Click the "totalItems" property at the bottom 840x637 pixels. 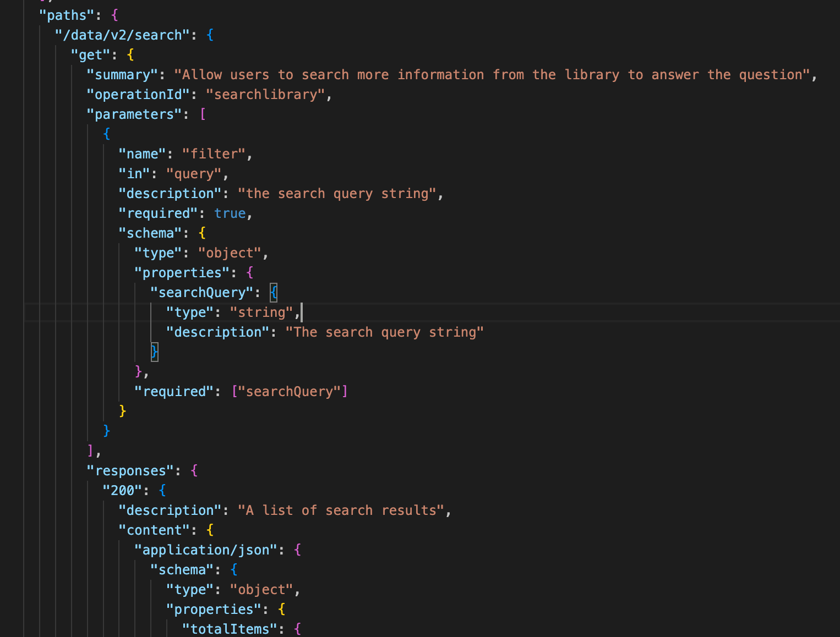click(228, 629)
